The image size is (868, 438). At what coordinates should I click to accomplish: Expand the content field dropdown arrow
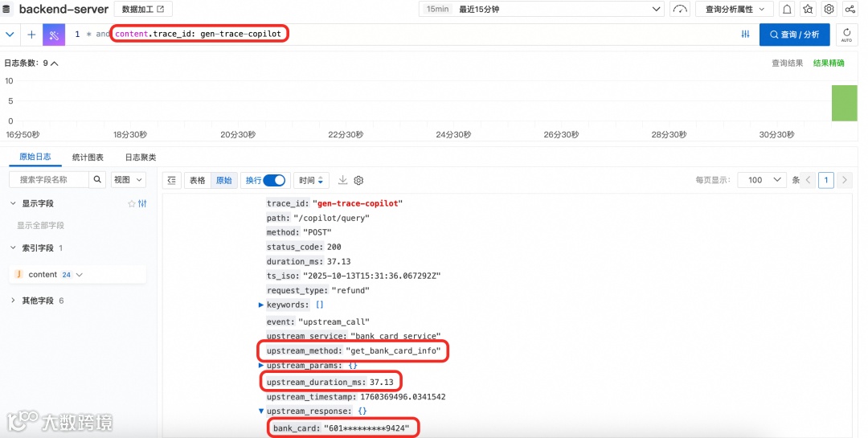coord(79,275)
